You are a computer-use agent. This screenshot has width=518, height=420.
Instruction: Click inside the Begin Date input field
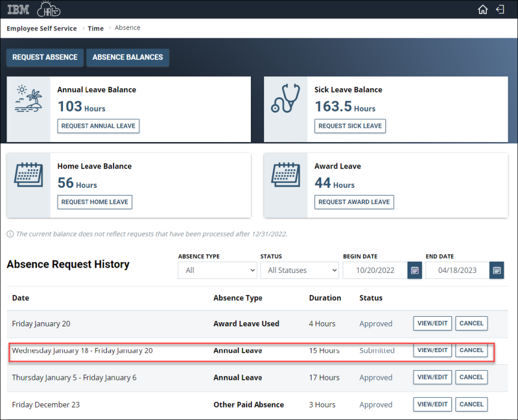375,270
